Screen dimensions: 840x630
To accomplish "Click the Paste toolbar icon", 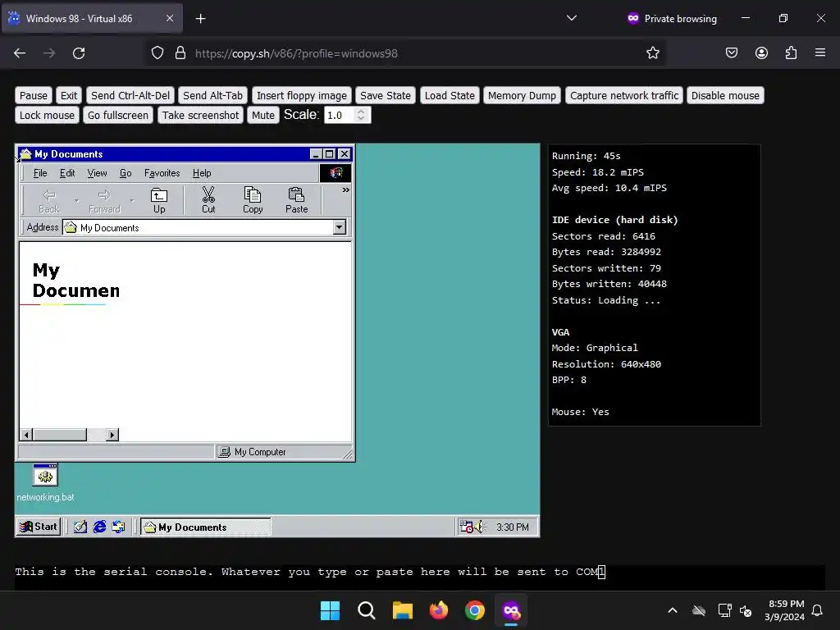I will 296,200.
